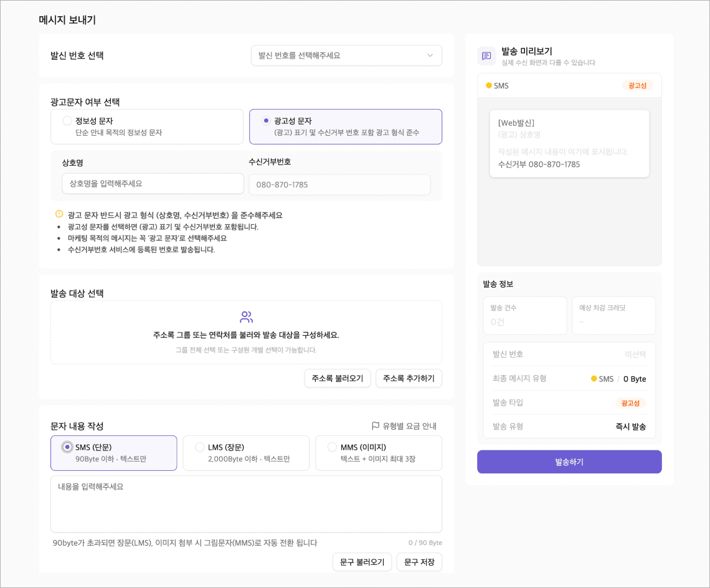710x588 pixels.
Task: Click the purple 발송하기 button
Action: tap(569, 462)
